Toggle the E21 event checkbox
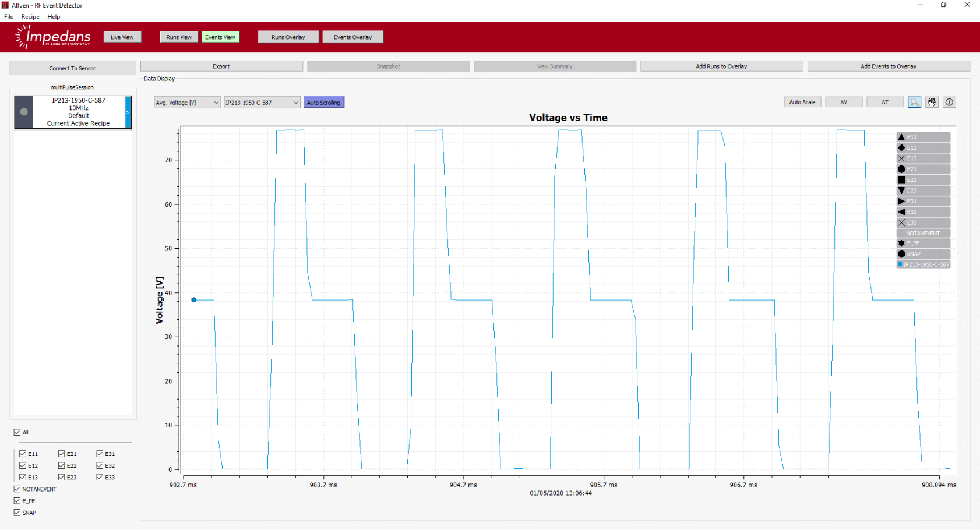980x530 pixels. (x=62, y=454)
